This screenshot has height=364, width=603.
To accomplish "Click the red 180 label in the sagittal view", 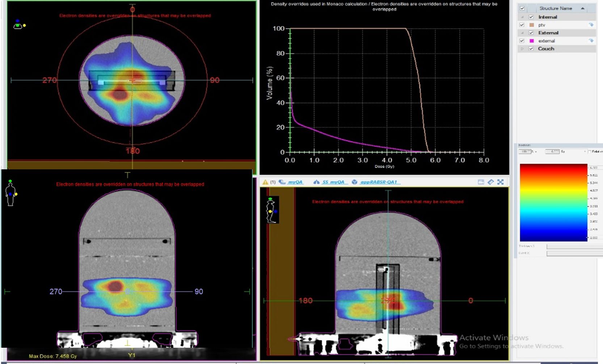I will pos(305,300).
